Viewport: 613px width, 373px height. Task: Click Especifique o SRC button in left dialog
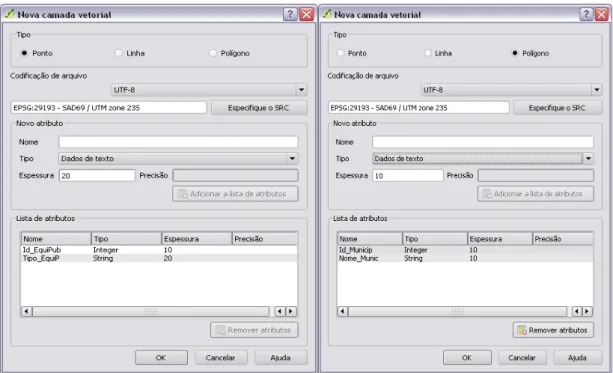(x=259, y=108)
